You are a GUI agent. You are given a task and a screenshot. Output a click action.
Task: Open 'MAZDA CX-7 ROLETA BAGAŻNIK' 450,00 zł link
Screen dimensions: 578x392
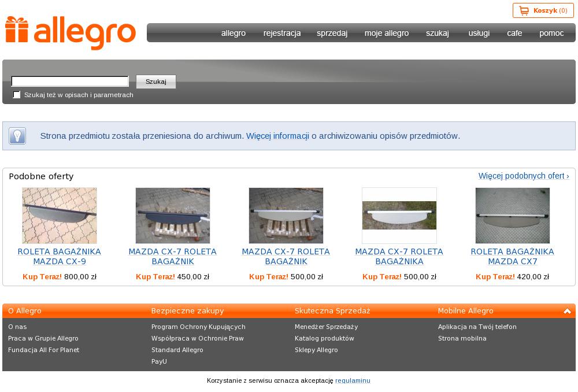click(172, 256)
